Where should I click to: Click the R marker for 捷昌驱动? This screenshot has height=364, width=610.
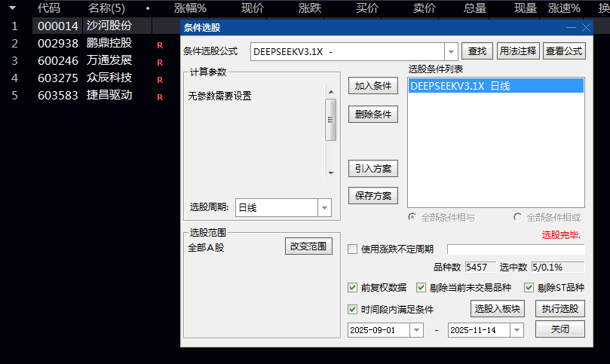click(160, 97)
